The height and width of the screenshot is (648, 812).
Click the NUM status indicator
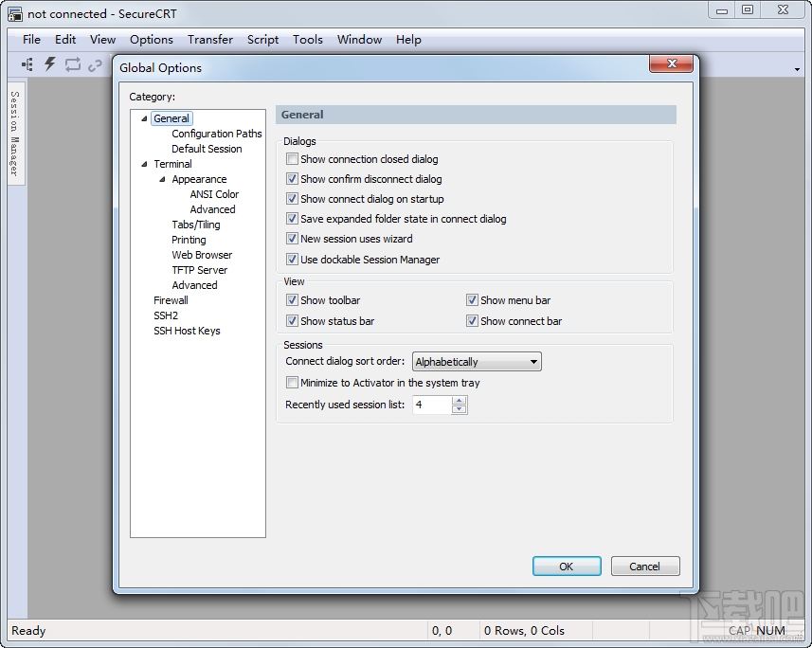pos(770,630)
